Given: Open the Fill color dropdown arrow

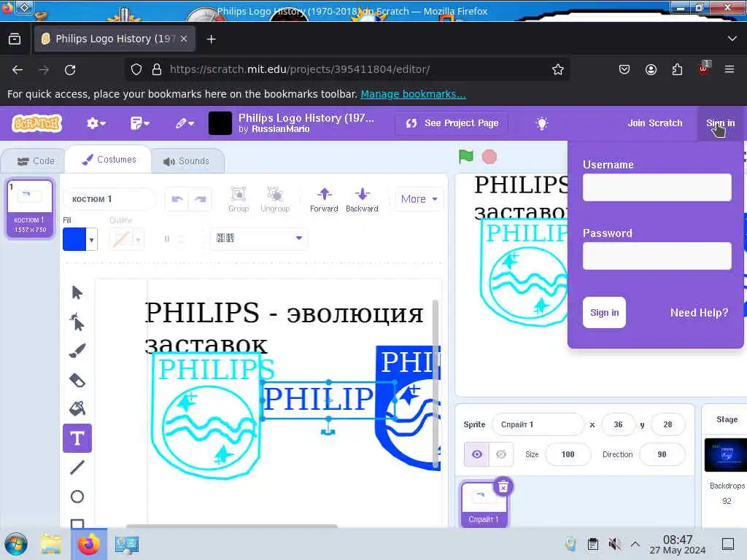Looking at the screenshot, I should click(x=91, y=239).
